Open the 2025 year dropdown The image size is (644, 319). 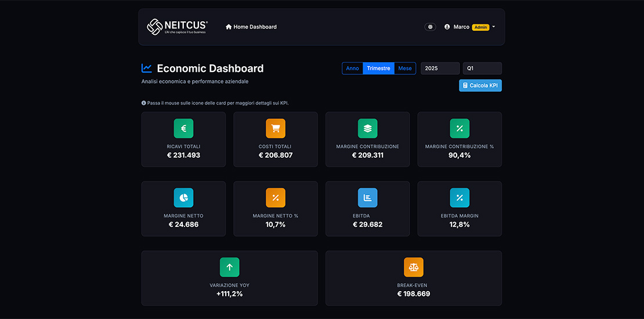point(440,68)
